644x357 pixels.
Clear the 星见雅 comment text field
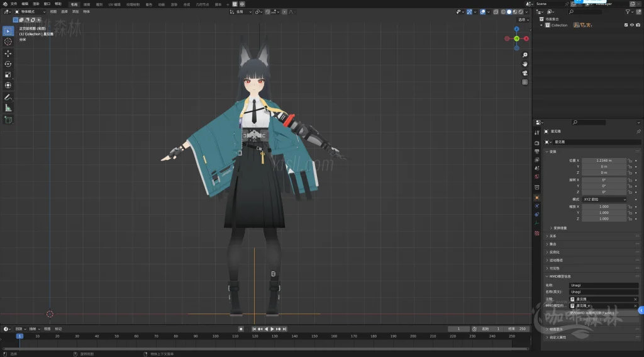(635, 300)
